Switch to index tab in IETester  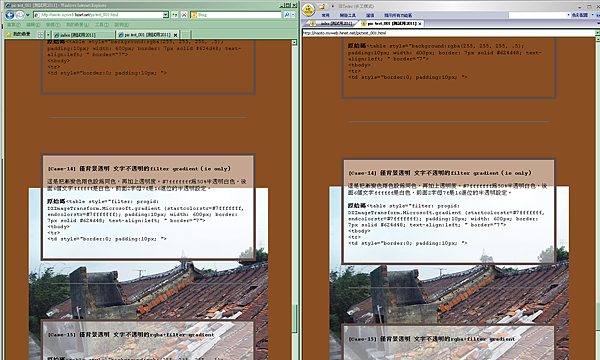click(331, 24)
